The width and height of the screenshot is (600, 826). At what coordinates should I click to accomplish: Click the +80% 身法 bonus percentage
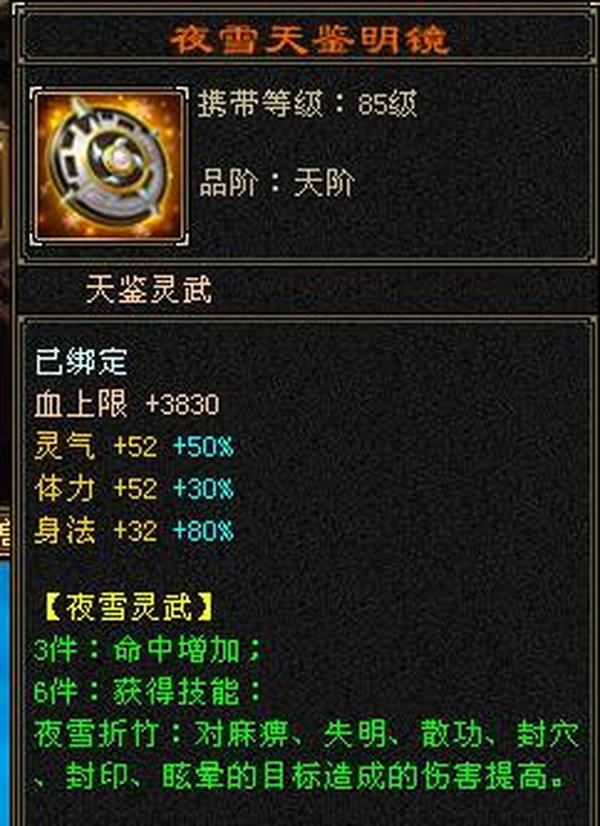coord(203,530)
